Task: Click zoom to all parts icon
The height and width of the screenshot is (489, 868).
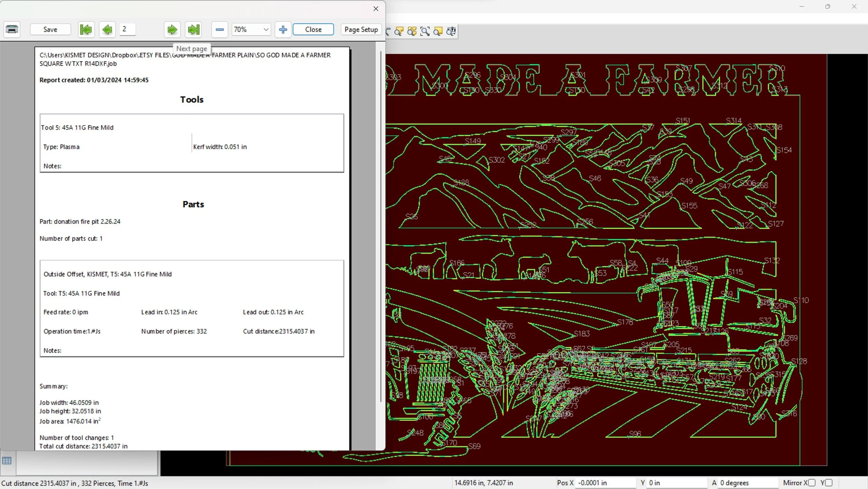Action: tap(412, 32)
